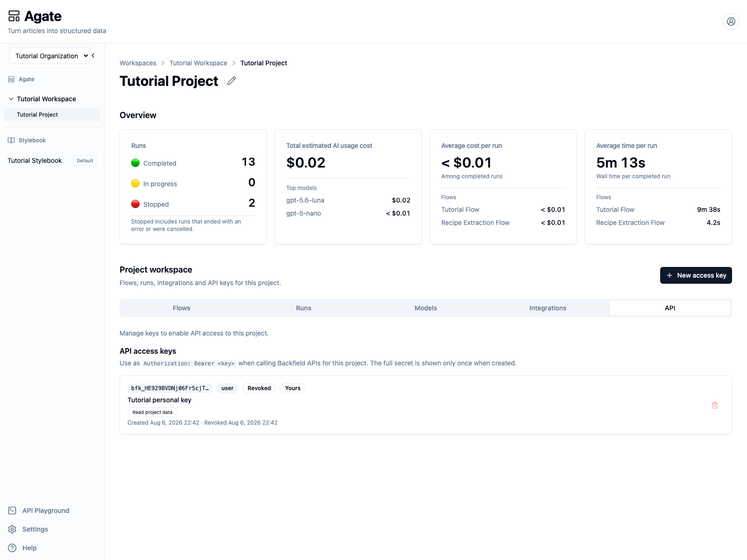The height and width of the screenshot is (560, 747).
Task: Click the API Playground terminal icon
Action: click(12, 511)
